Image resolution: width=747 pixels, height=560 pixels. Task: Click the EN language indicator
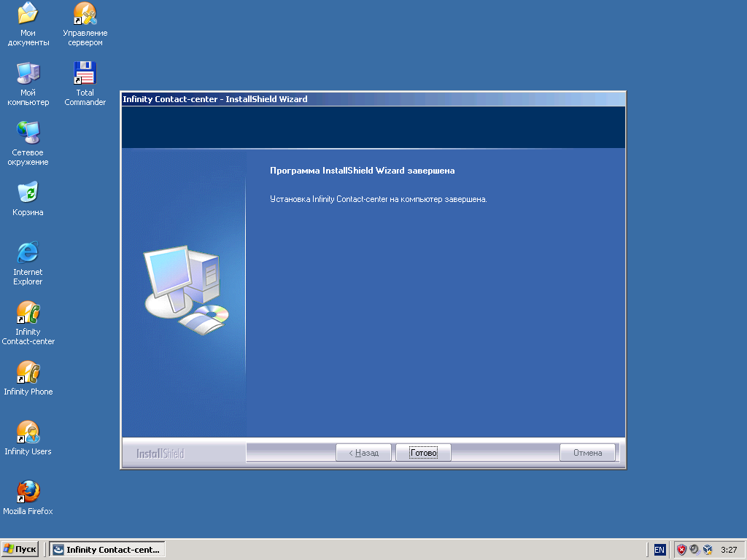(659, 550)
